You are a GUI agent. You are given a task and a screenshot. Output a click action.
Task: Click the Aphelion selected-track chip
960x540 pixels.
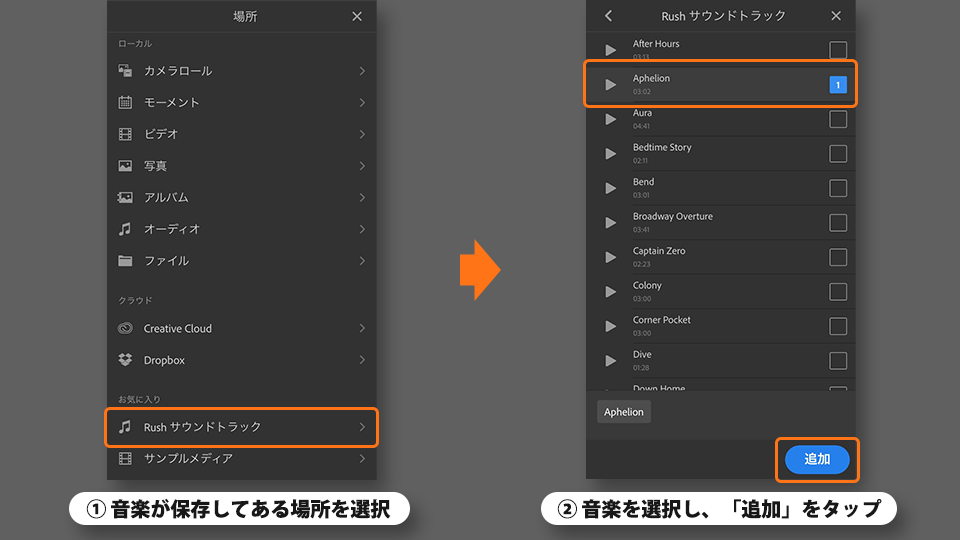(x=624, y=412)
